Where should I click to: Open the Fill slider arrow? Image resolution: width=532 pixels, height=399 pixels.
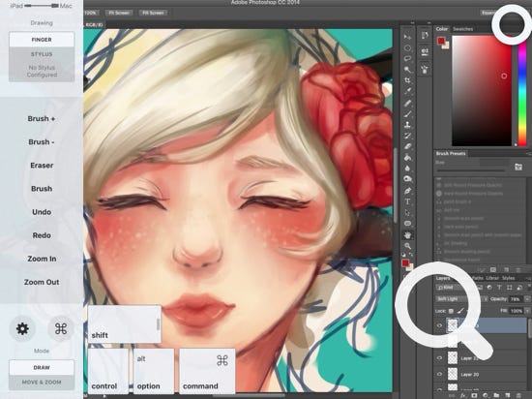(x=527, y=311)
